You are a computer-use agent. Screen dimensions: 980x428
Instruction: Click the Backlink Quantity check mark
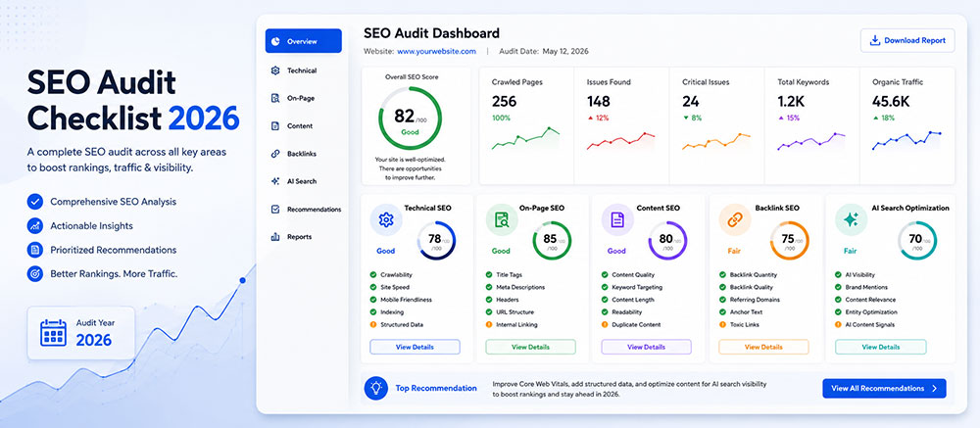722,274
